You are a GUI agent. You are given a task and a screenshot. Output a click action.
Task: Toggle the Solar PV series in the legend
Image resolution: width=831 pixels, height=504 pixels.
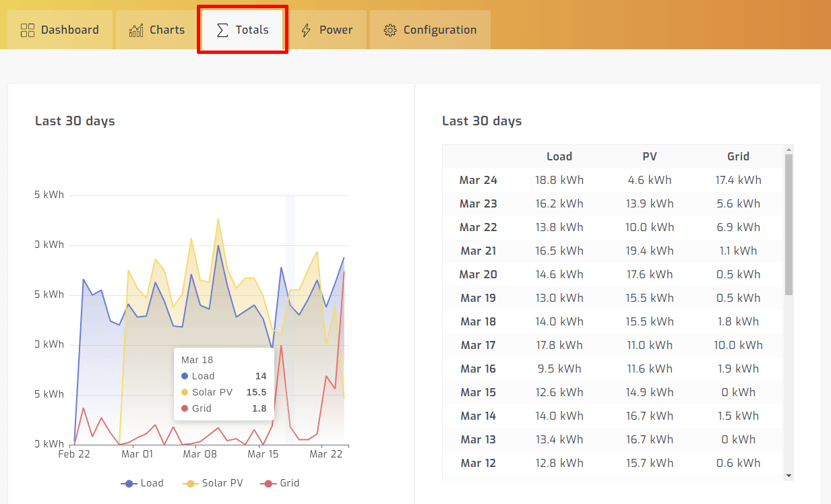coord(222,483)
